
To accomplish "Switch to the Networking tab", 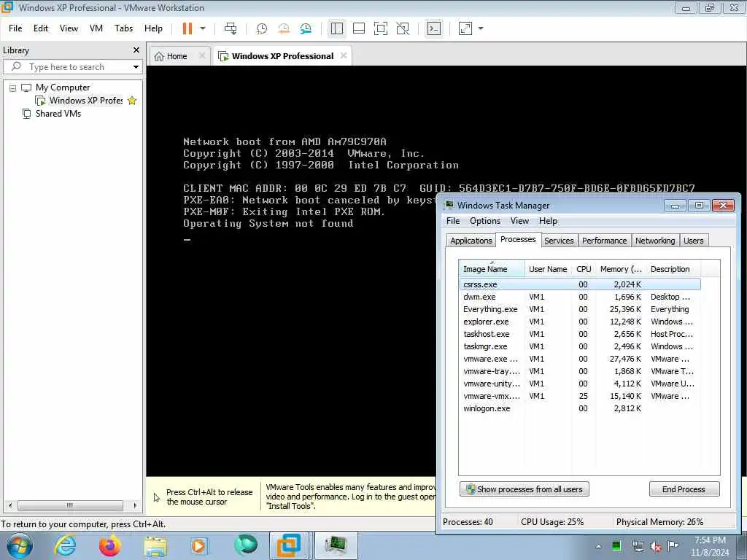I will 655,241.
